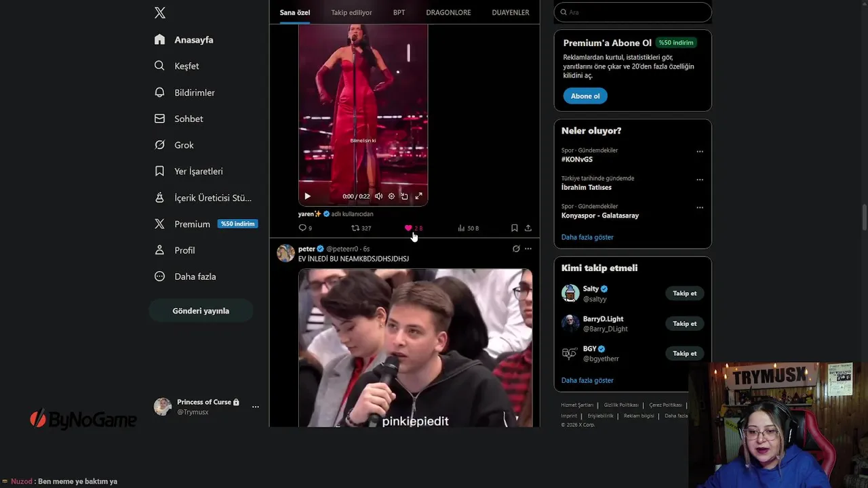The image size is (868, 488).
Task: Share yaren's video post
Action: tap(528, 228)
